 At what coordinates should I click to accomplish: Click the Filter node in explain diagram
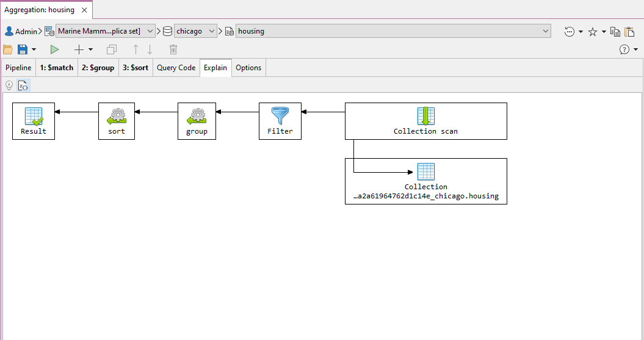coord(280,121)
